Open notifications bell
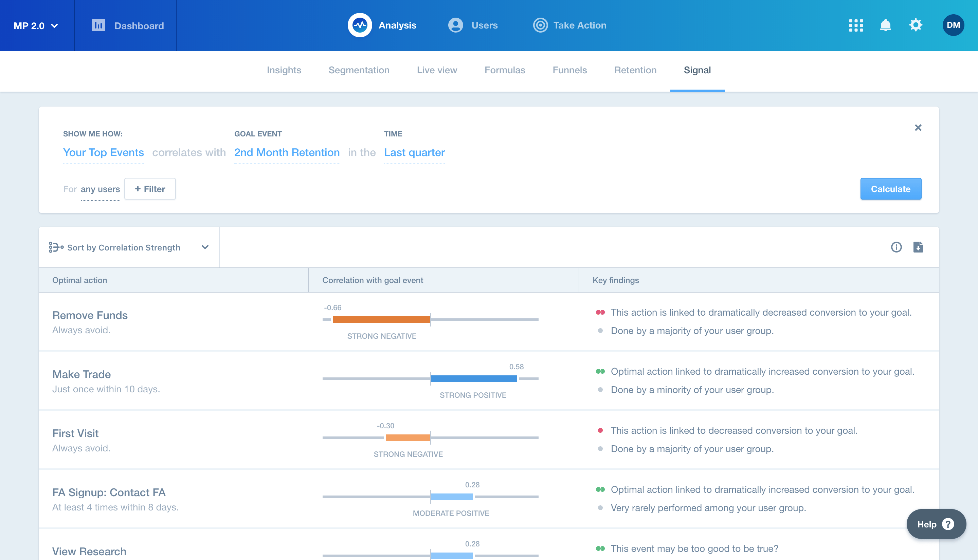The height and width of the screenshot is (560, 978). click(885, 25)
